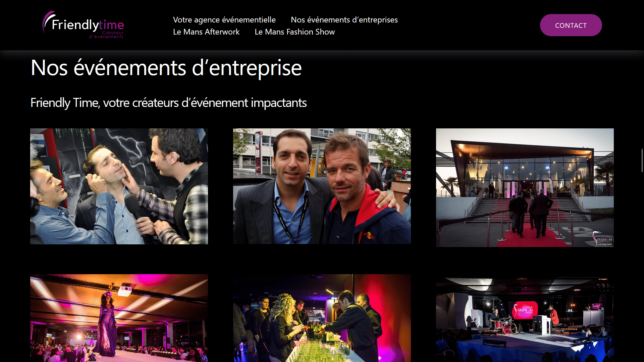Open photo of bartender serving green drinks

point(322,318)
